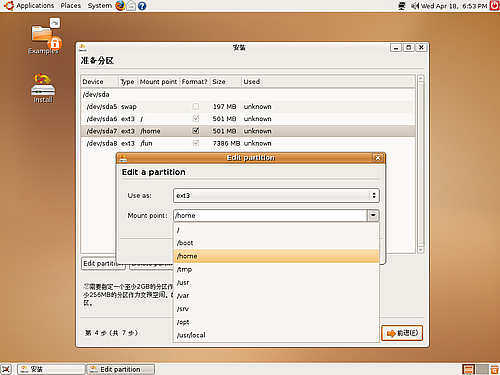Toggle format checkbox for /dev/sda5

pos(196,106)
